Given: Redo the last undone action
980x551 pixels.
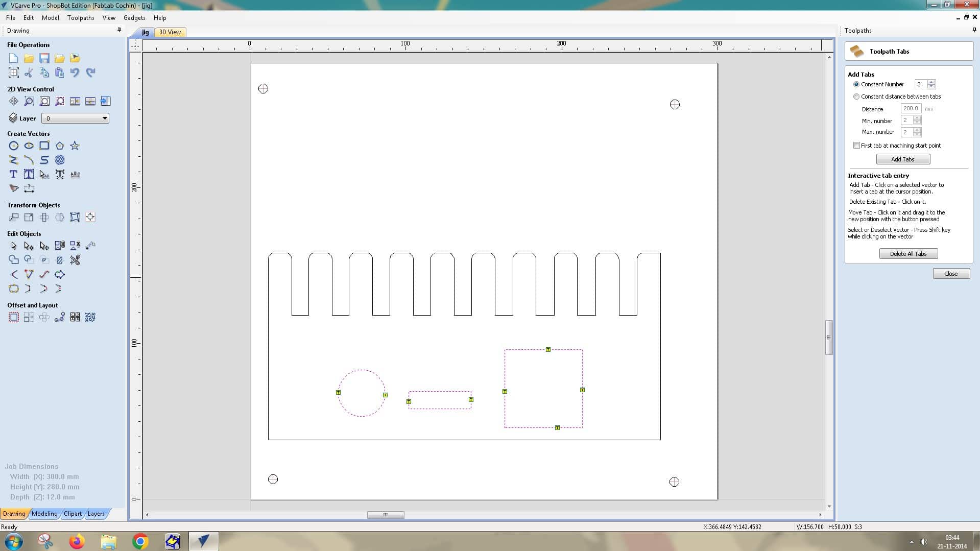Looking at the screenshot, I should click(x=90, y=73).
